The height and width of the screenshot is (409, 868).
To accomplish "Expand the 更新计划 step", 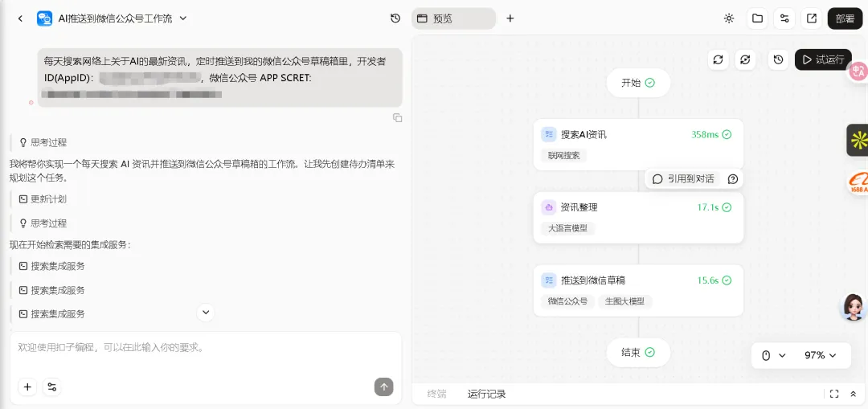I will pos(43,199).
